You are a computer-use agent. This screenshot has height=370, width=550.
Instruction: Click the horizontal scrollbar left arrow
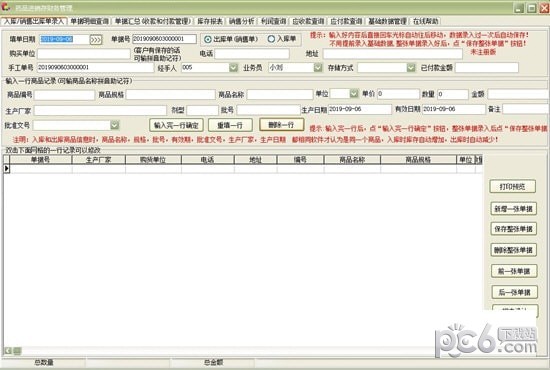[8, 350]
